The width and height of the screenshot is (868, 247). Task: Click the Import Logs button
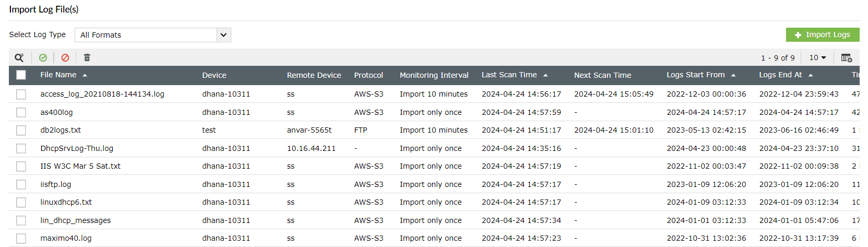point(822,34)
